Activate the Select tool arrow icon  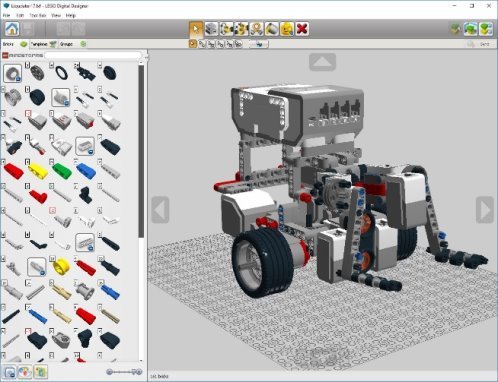[x=196, y=29]
